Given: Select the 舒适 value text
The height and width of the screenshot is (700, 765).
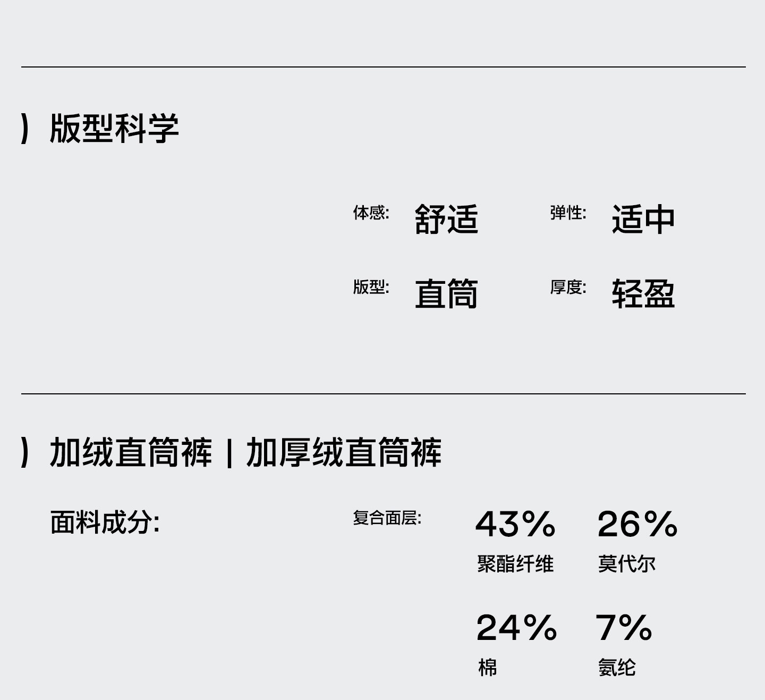Looking at the screenshot, I should 446,219.
